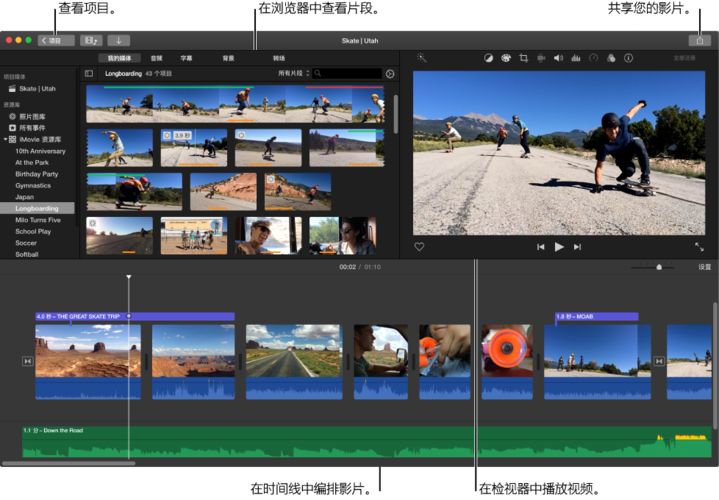Switch to the 转场 transitions tab
Screen dimensions: 719x500
[279, 58]
